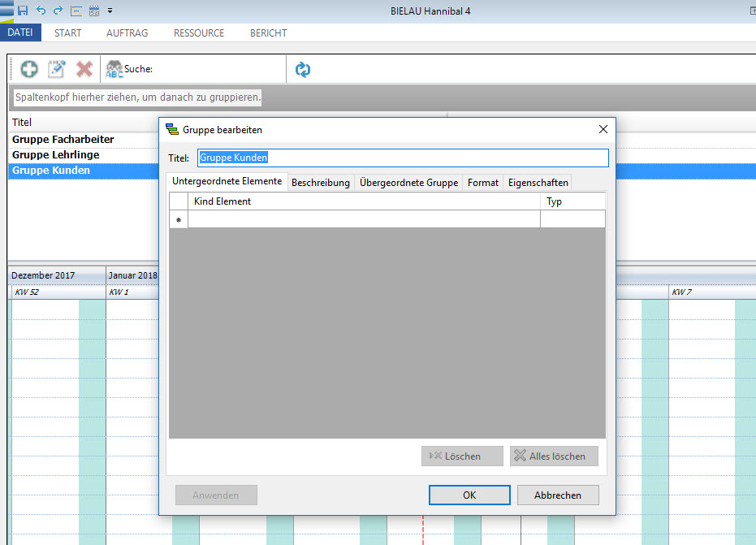Image resolution: width=756 pixels, height=545 pixels.
Task: Switch to the Übergeordnete Gruppe tab
Action: pyautogui.click(x=408, y=183)
